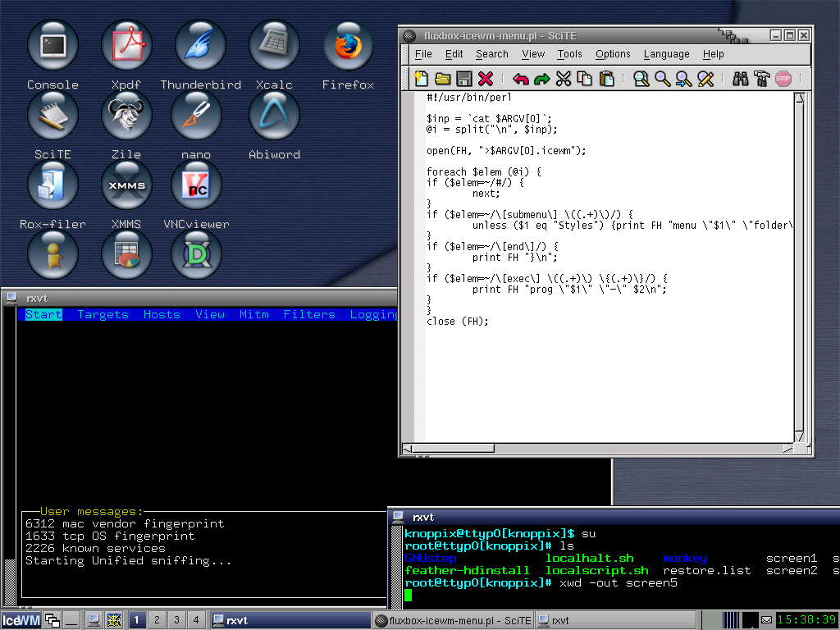Screen dimensions: 840x630
Task: Click the New document icon in SciTE toolbar
Action: tap(421, 79)
